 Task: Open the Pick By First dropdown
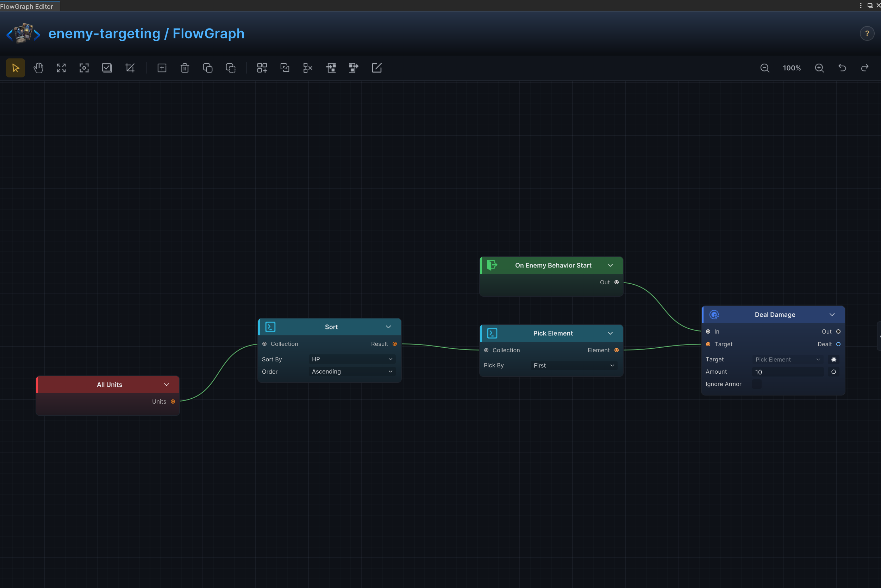point(574,366)
